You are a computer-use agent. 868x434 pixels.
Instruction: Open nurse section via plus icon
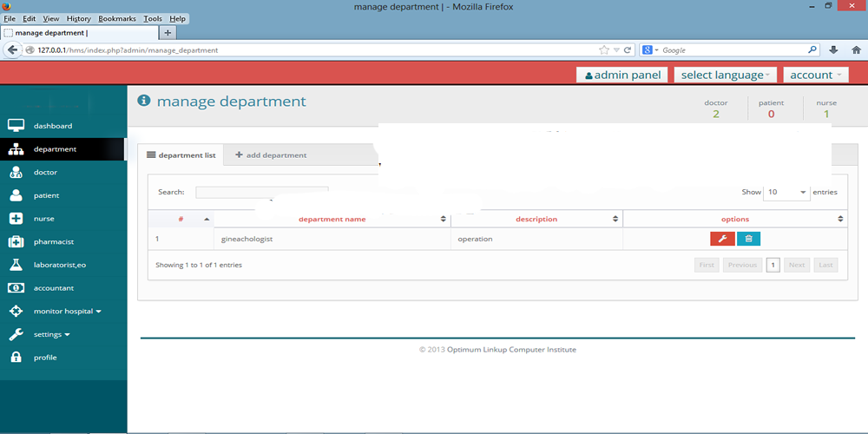(16, 219)
